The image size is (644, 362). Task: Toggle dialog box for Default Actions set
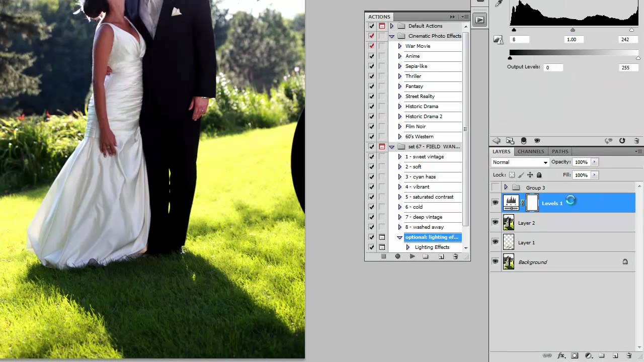tap(382, 26)
